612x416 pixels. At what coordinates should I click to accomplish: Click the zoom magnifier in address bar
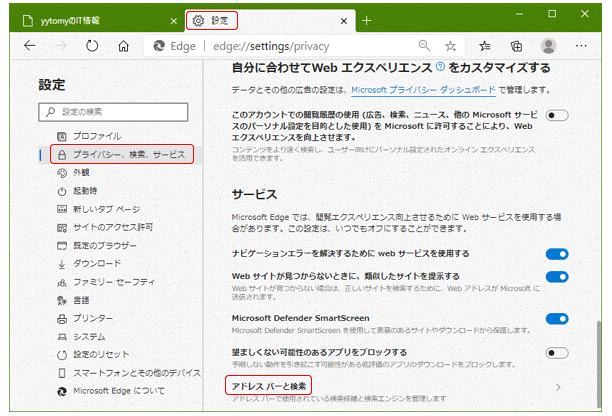pos(425,45)
